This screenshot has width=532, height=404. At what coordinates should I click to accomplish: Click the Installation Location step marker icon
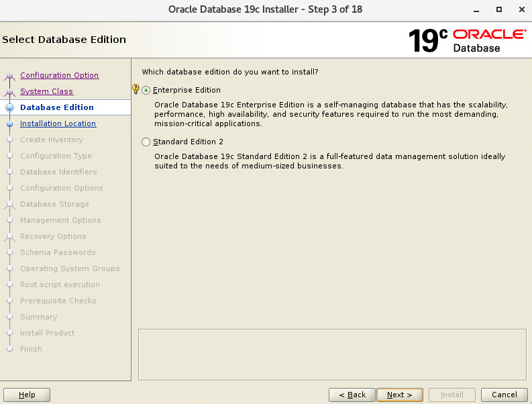pyautogui.click(x=10, y=124)
